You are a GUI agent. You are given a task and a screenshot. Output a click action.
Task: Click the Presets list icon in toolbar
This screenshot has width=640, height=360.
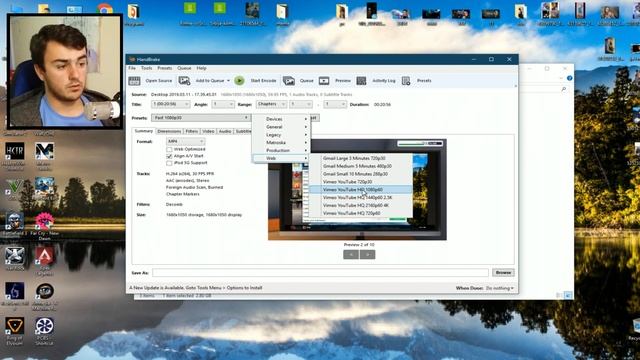pos(406,81)
